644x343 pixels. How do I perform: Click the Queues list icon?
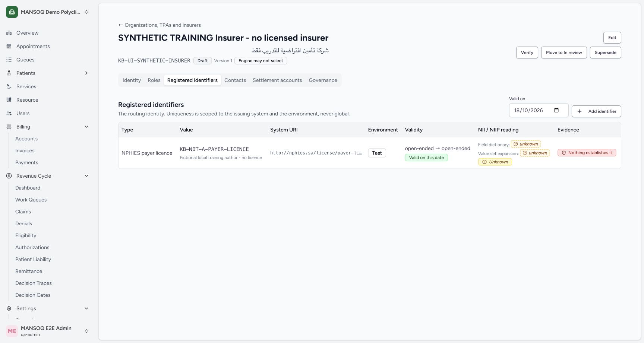(9, 60)
